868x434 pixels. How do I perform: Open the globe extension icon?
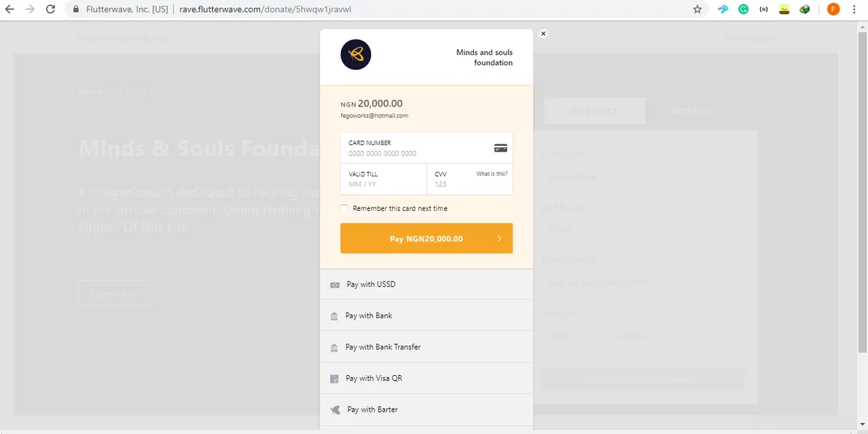804,9
